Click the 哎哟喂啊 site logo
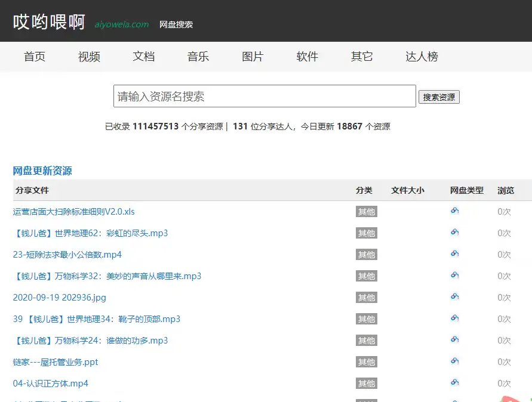 tap(49, 22)
